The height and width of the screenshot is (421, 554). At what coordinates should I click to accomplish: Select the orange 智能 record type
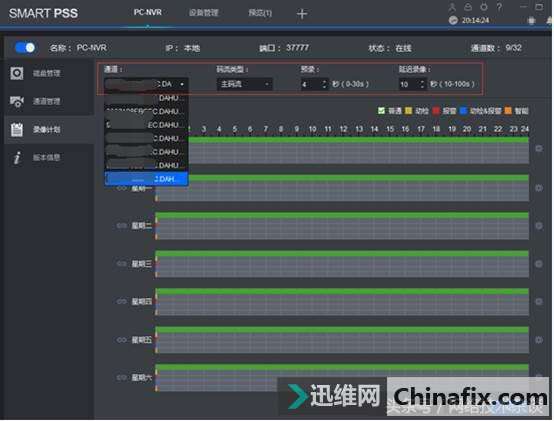pos(508,111)
